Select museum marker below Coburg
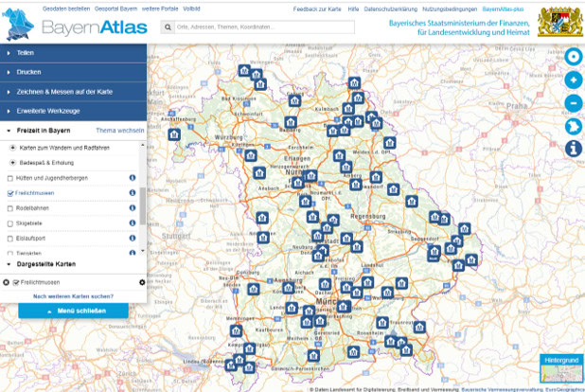The width and height of the screenshot is (585, 392). point(294,100)
